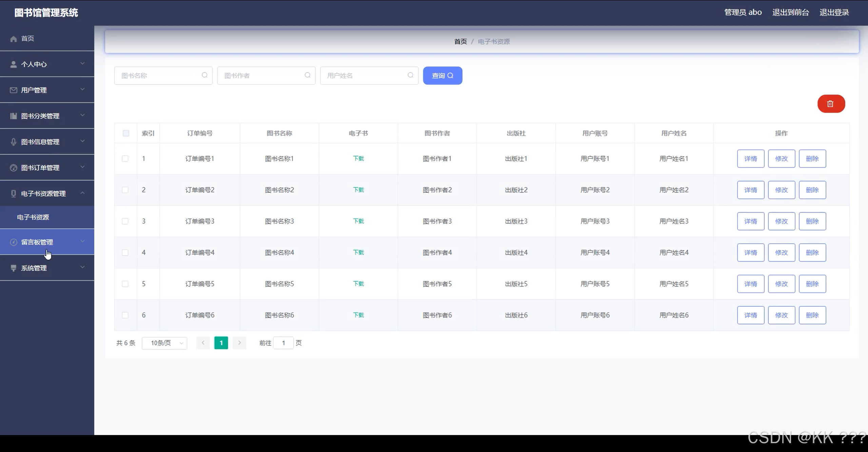
Task: Collapse the 电子书资源管理 menu chevron
Action: (82, 193)
